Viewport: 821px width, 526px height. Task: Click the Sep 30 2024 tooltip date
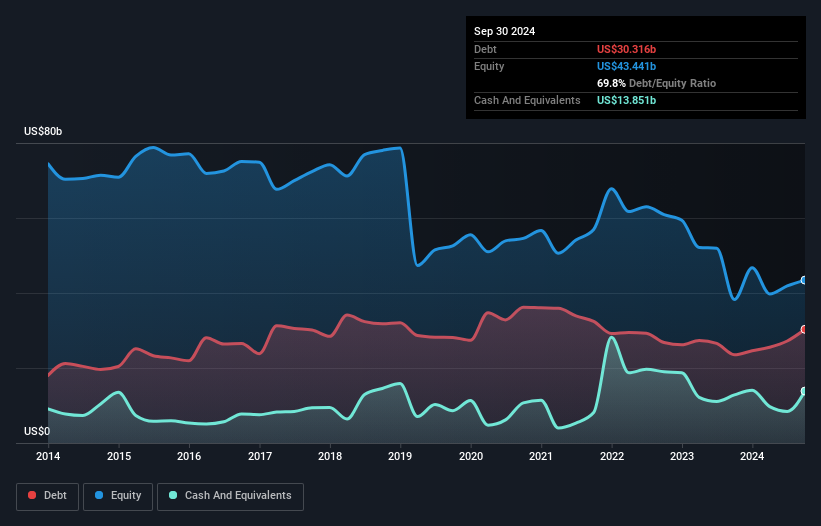click(504, 31)
